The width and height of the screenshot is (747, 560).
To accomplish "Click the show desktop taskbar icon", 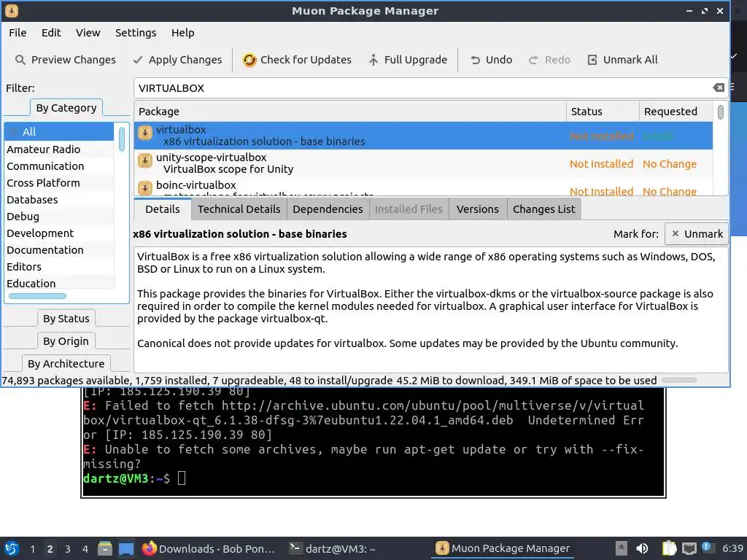I will (126, 548).
